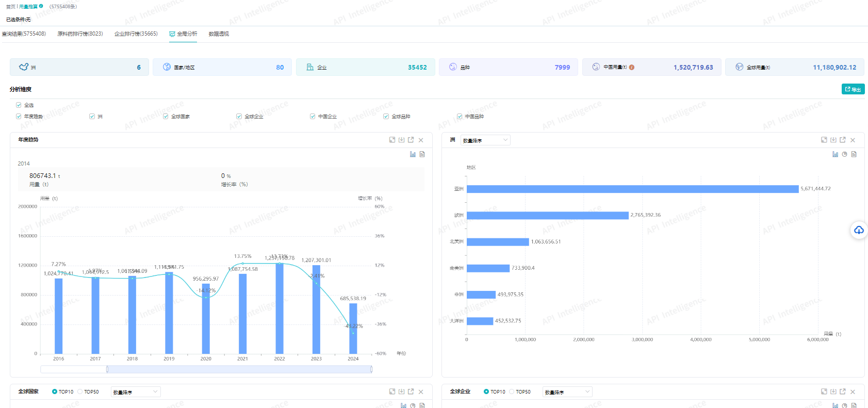This screenshot has height=408, width=868.
Task: Switch to the 原料药排行榜 tab
Action: 80,34
